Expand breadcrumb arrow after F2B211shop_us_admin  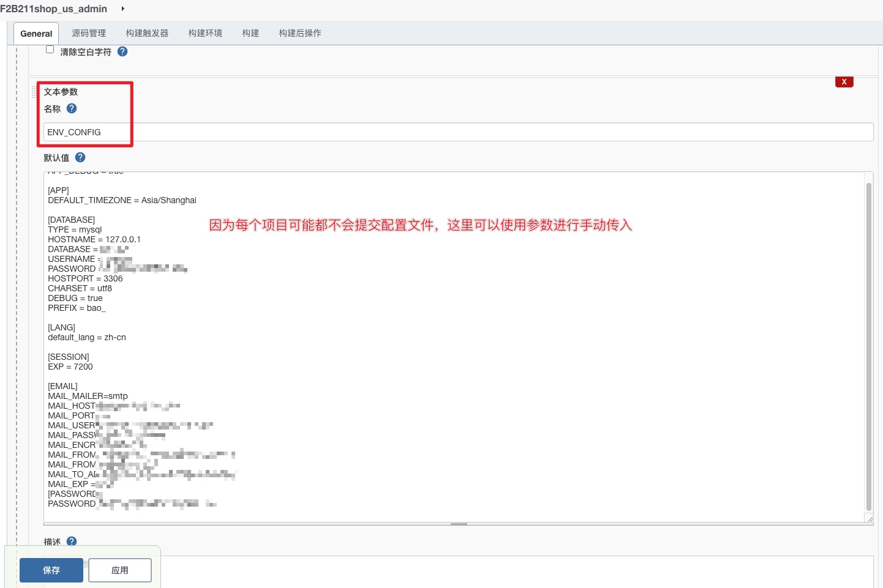coord(123,9)
